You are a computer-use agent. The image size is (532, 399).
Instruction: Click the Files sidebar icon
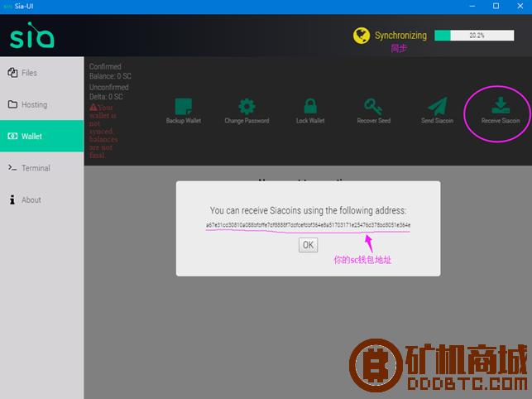click(x=12, y=72)
